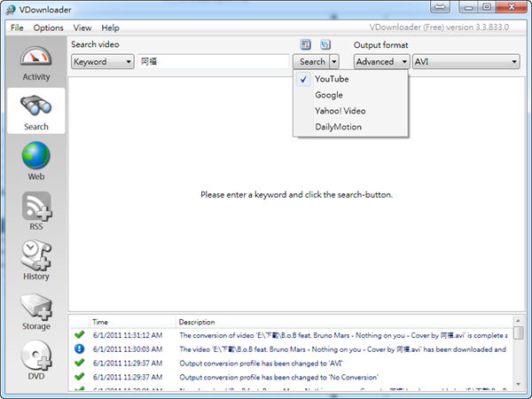The image size is (532, 399).
Task: Open the File menu
Action: click(17, 27)
